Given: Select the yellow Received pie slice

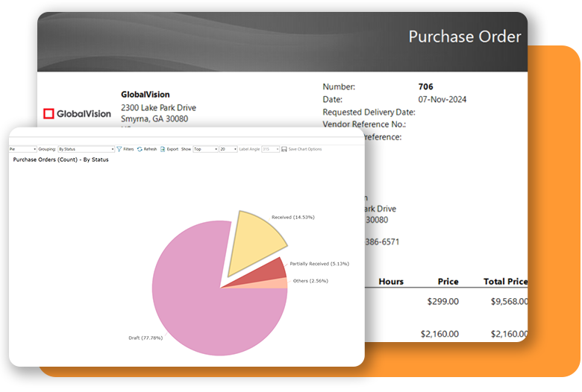Looking at the screenshot, I should [257, 238].
